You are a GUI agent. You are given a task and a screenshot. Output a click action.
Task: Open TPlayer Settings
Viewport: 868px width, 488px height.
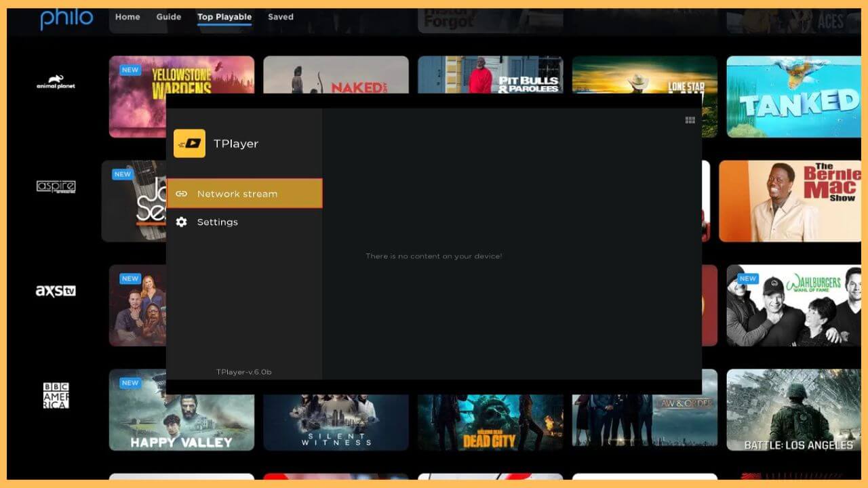point(218,222)
